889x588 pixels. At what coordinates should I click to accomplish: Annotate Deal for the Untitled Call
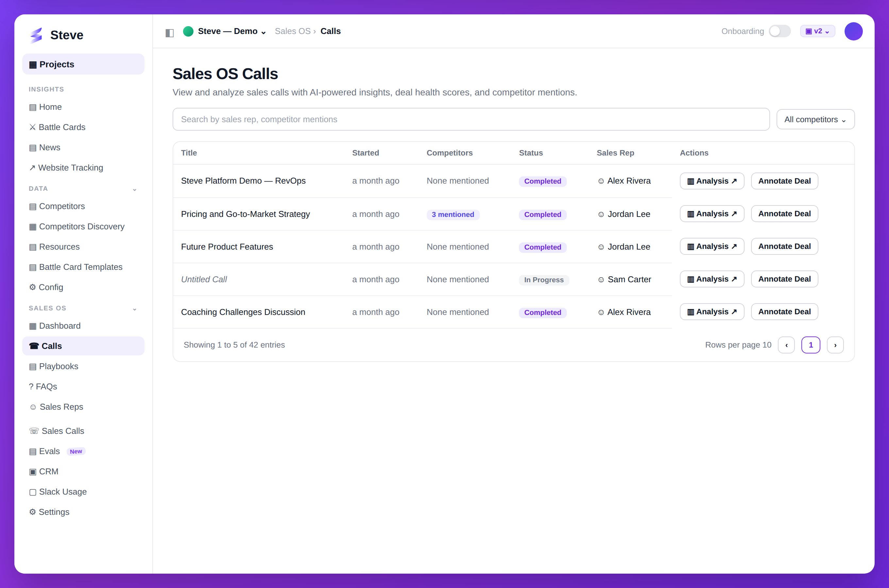coord(784,279)
